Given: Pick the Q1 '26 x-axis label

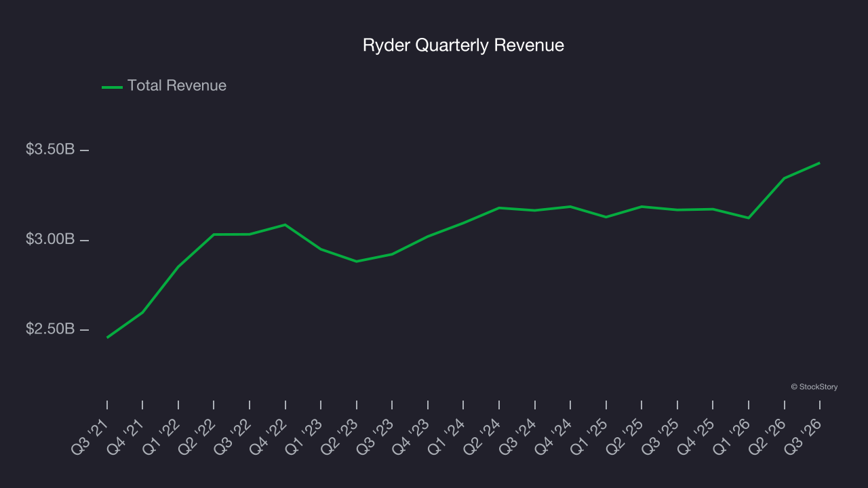Looking at the screenshot, I should point(730,436).
